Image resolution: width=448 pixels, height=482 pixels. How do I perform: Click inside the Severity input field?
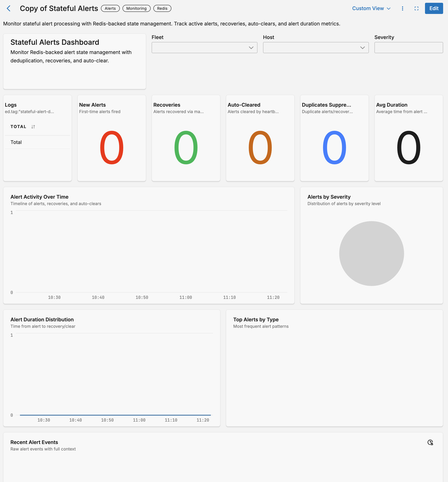pos(408,48)
